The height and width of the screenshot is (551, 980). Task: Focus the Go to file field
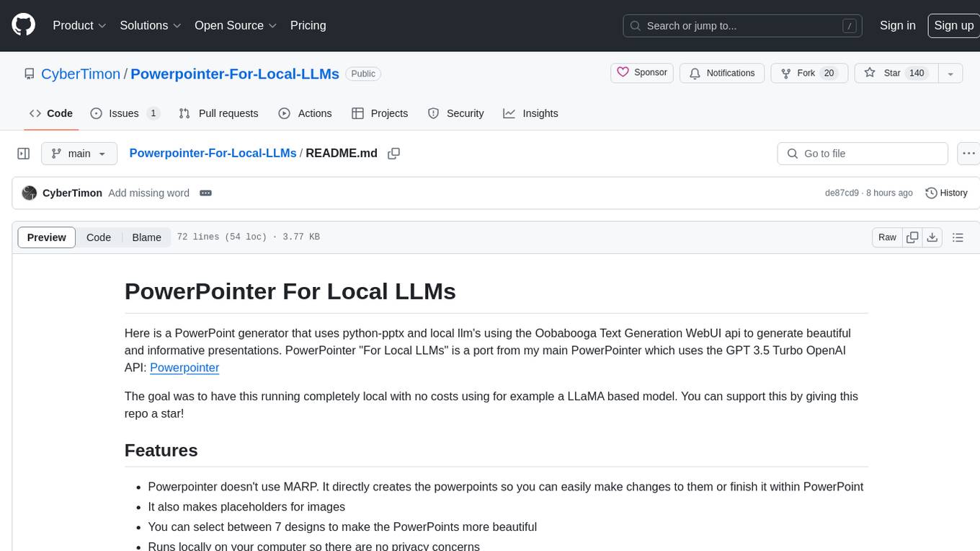pyautogui.click(x=863, y=154)
